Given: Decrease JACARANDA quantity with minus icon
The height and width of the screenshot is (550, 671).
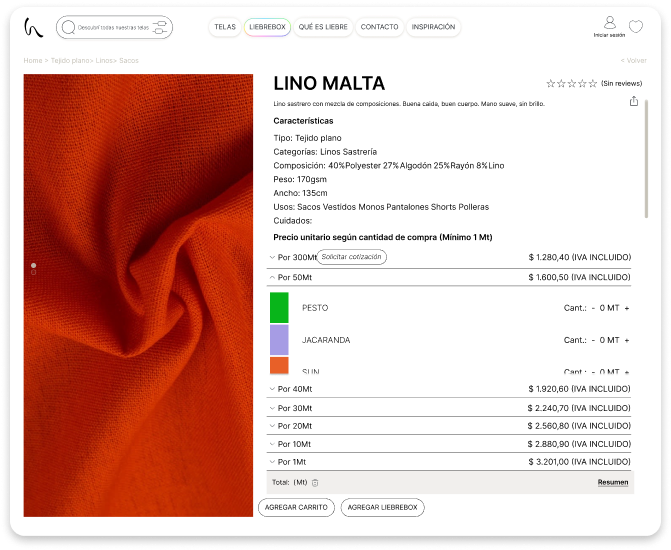Looking at the screenshot, I should (x=593, y=340).
